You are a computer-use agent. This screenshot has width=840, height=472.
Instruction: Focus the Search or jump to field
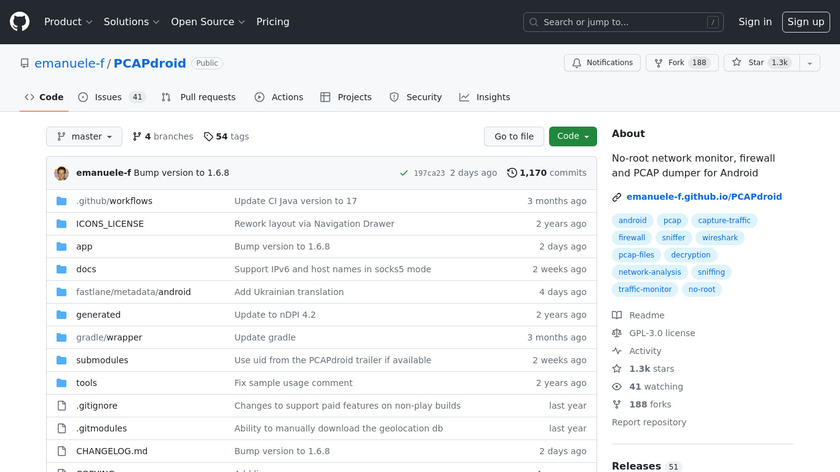[x=623, y=22]
